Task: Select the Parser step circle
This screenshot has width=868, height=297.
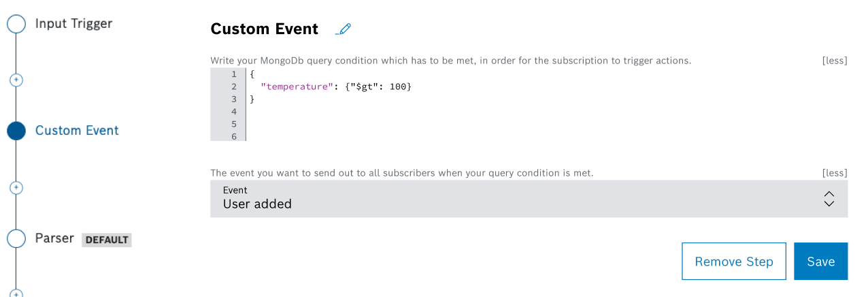Action: [16, 238]
